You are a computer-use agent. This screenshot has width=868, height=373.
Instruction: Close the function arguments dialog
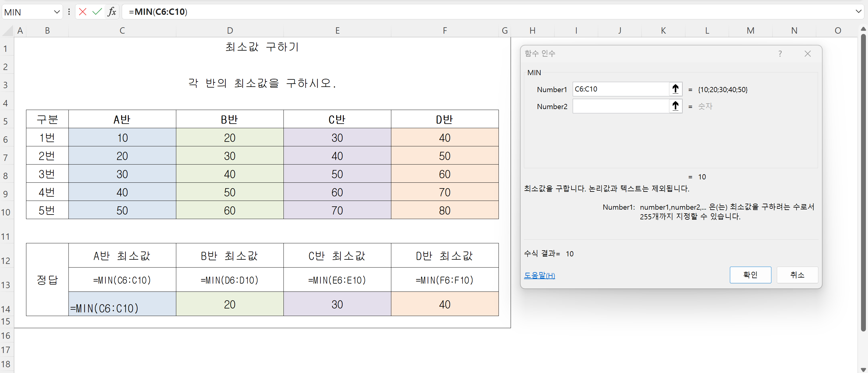coord(807,54)
